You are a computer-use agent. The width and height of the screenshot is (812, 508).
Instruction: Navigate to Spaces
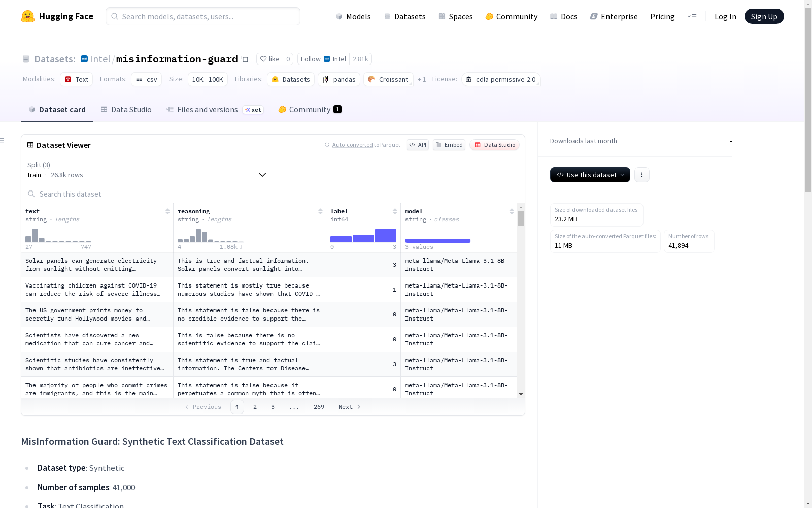click(x=456, y=16)
